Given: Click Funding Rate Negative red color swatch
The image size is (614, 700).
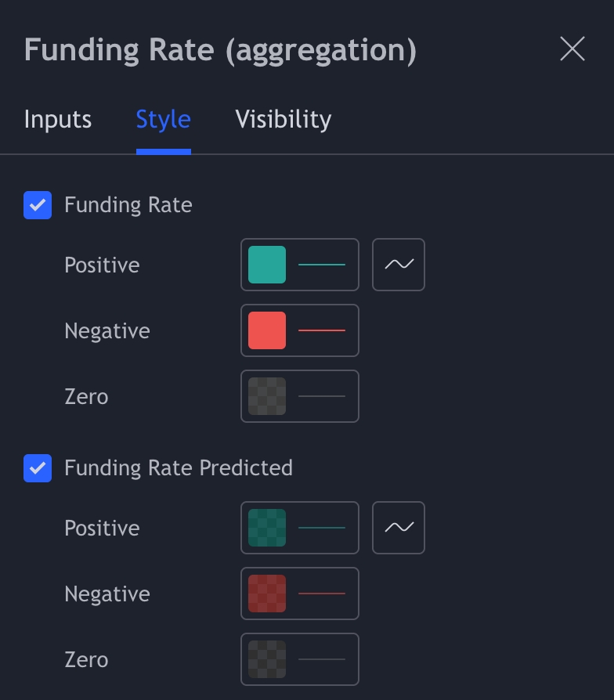Looking at the screenshot, I should click(267, 330).
